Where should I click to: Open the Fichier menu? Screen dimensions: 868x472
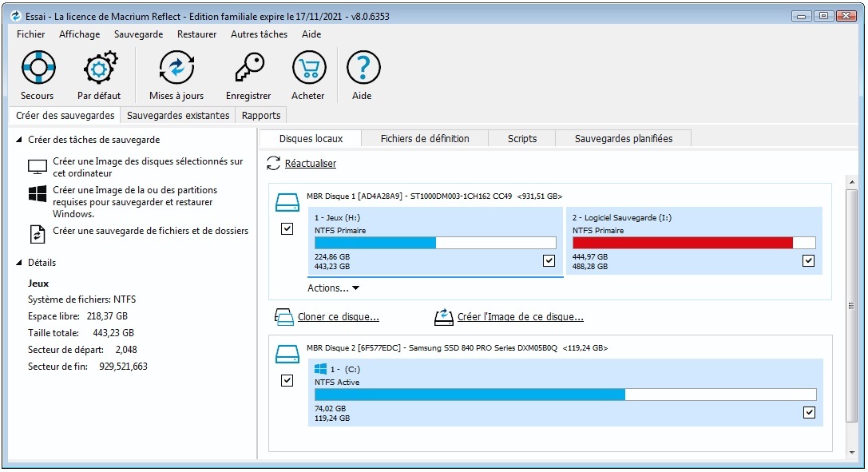point(30,34)
